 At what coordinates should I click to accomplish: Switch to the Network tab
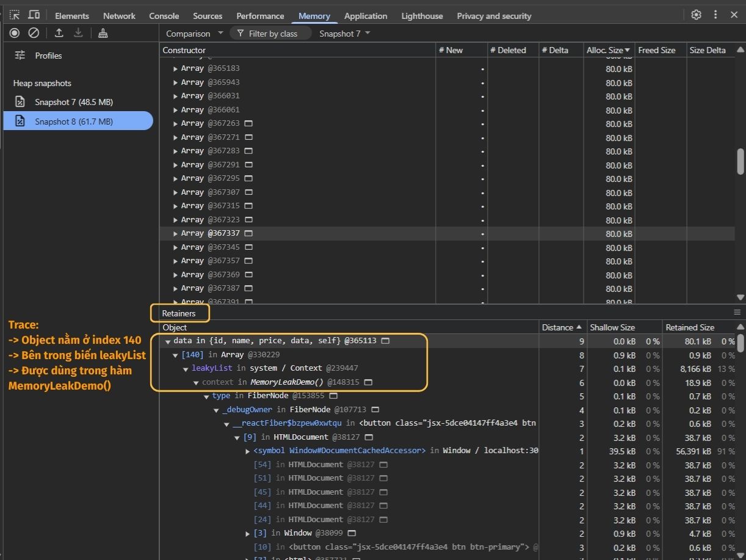pos(119,16)
